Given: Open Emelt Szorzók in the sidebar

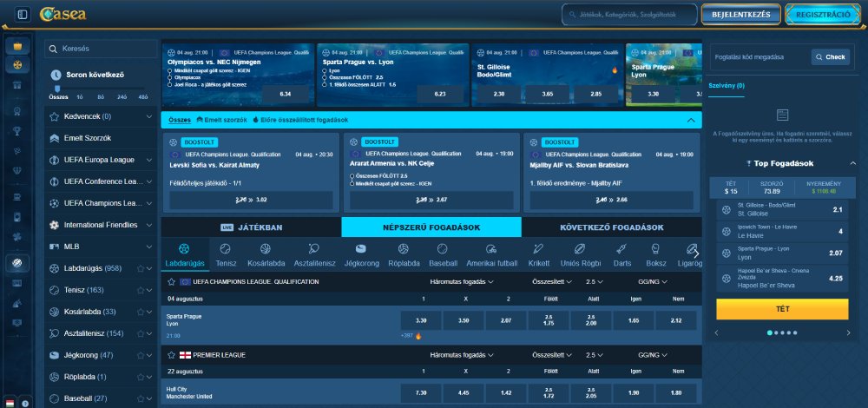Looking at the screenshot, I should click(101, 138).
